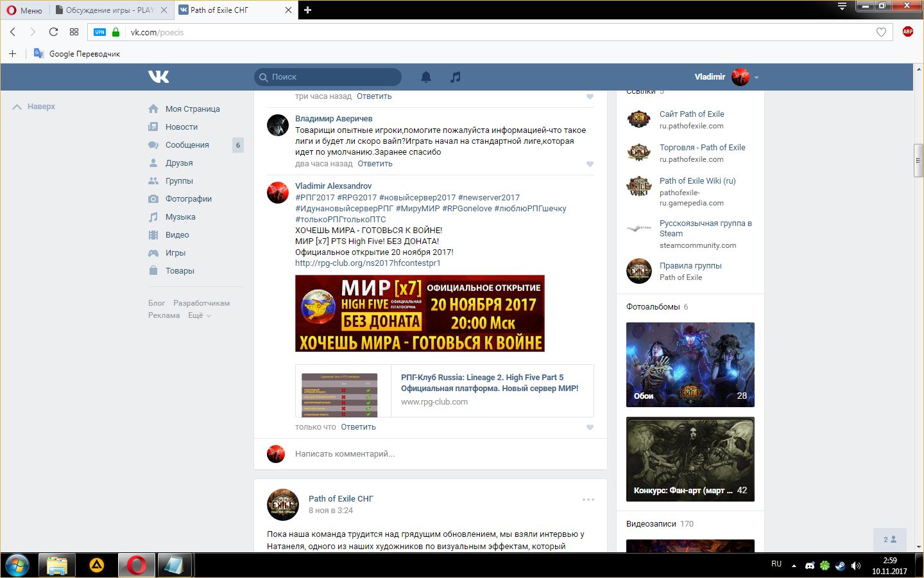Click the VK search field Поиск

point(328,77)
